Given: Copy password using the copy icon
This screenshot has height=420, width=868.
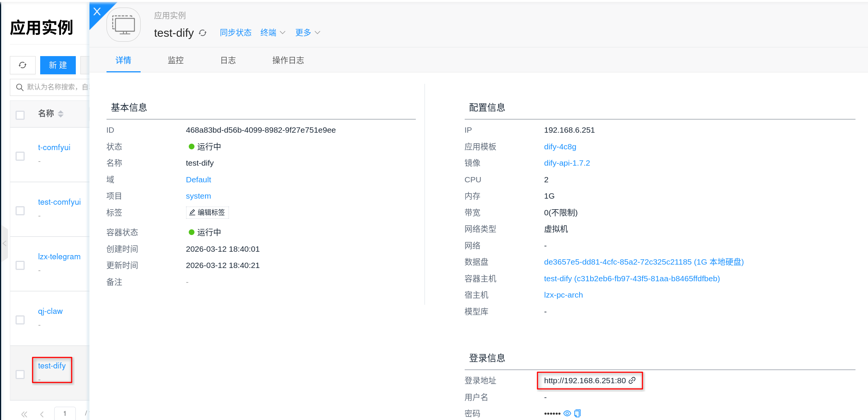Looking at the screenshot, I should [577, 414].
